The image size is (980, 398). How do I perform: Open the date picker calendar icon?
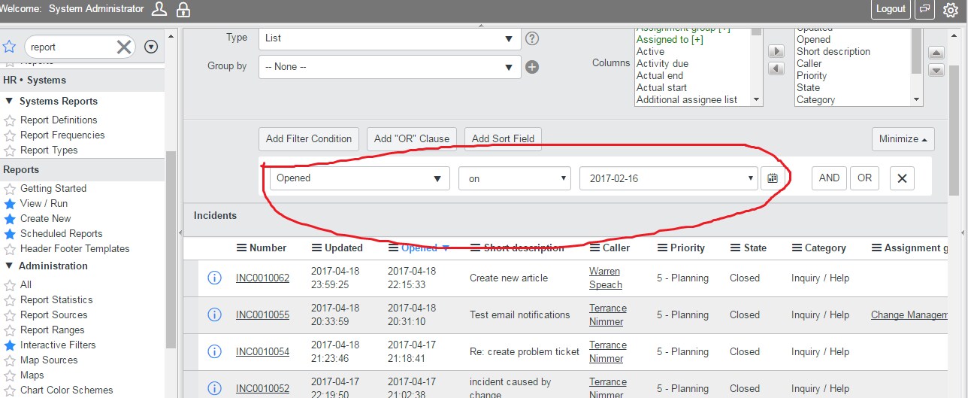coord(771,178)
